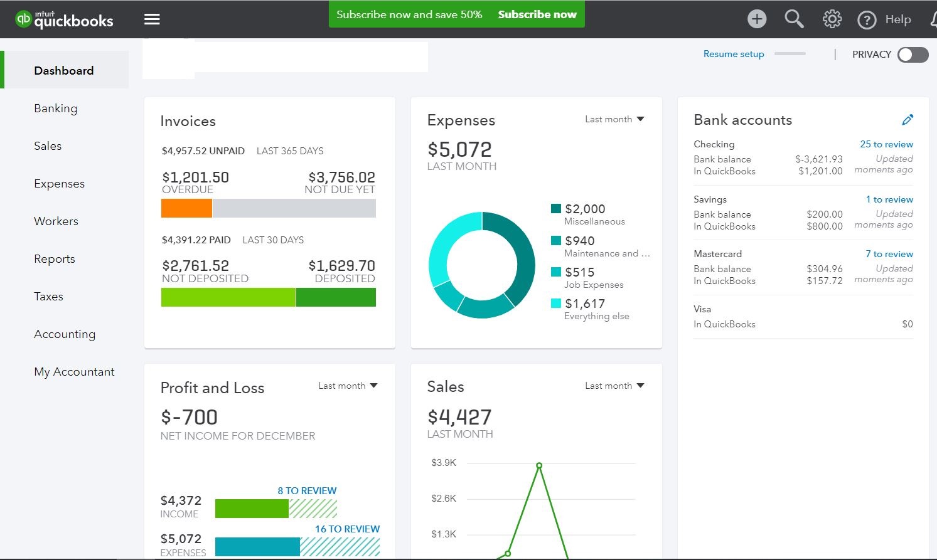937x560 pixels.
Task: Open the Checking 25 to review link
Action: coord(887,144)
